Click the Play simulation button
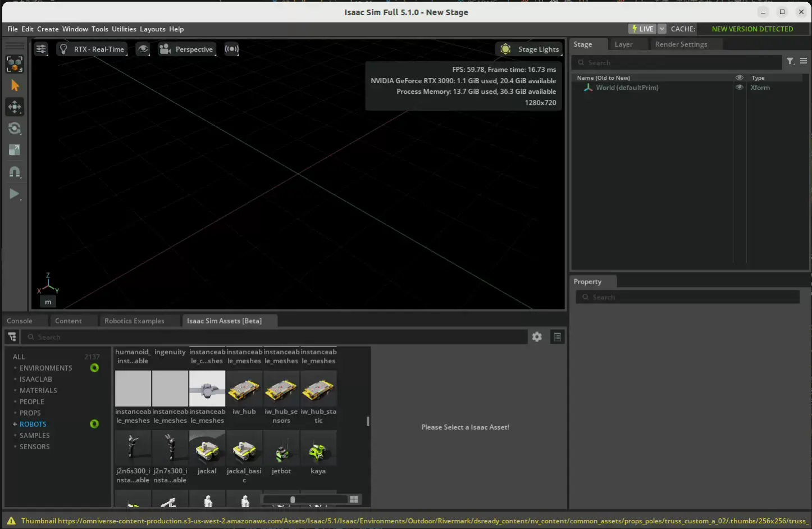The height and width of the screenshot is (529, 812). pos(15,194)
